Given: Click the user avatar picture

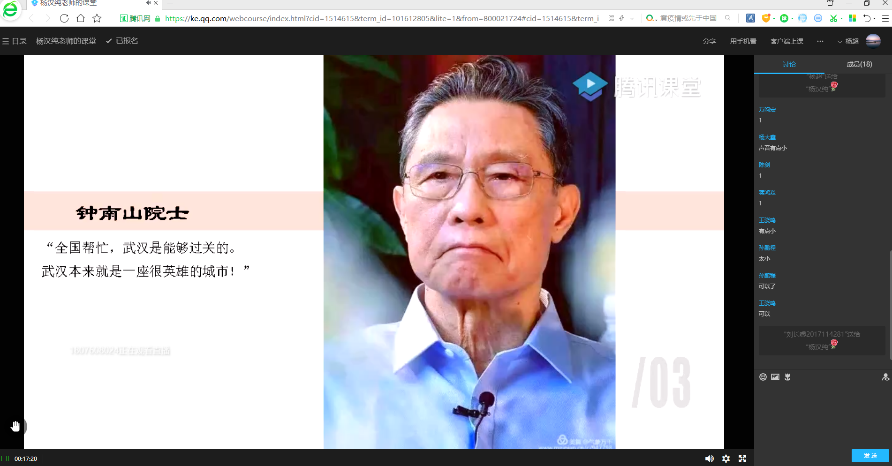Looking at the screenshot, I should tap(873, 41).
